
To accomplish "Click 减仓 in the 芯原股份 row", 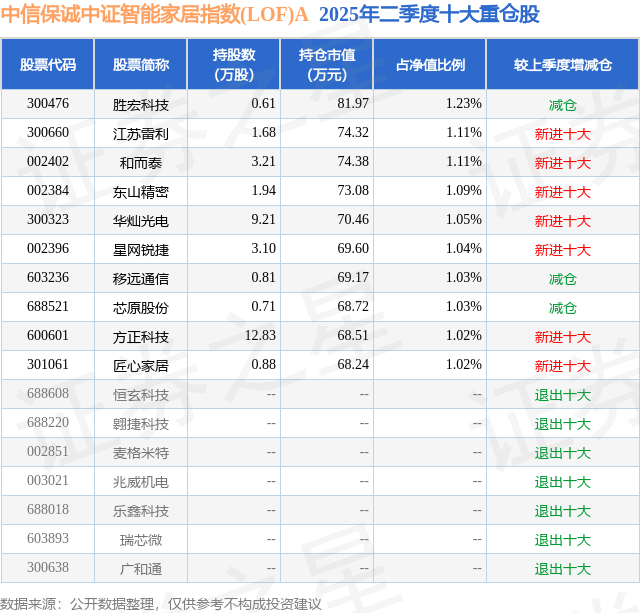I will 563,308.
